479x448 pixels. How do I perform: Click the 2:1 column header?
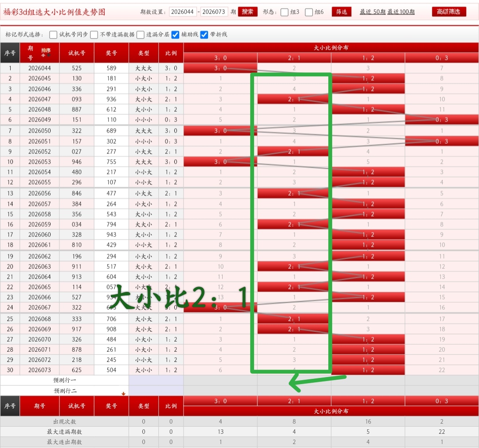point(294,58)
